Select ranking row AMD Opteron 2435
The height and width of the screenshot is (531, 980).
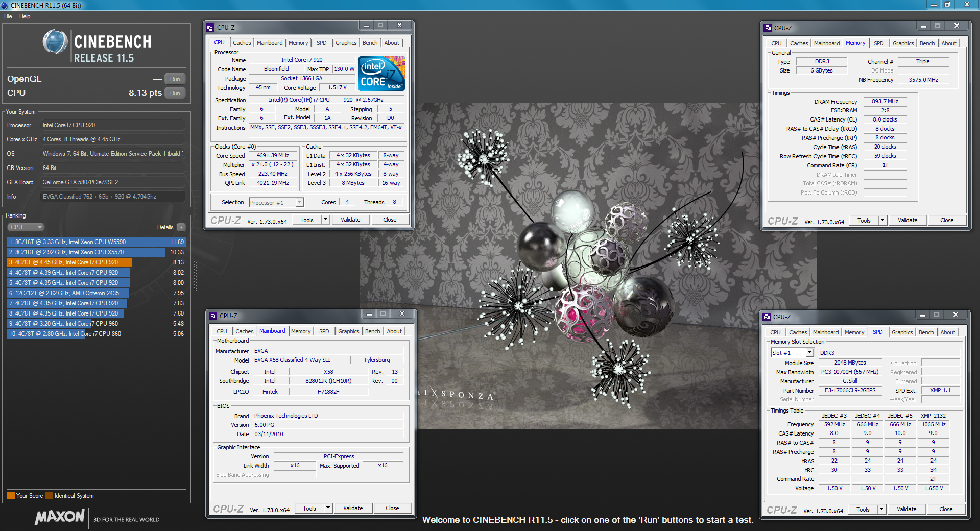tap(97, 293)
